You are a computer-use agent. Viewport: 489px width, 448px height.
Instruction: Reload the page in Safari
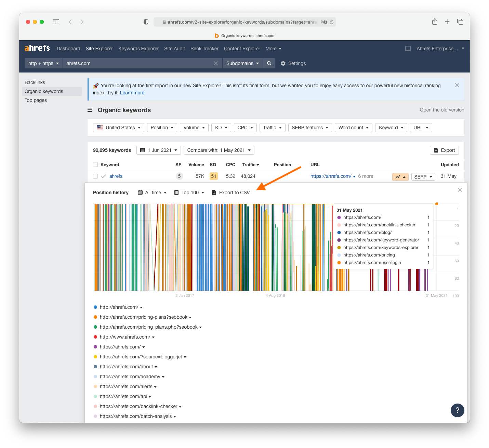(331, 22)
